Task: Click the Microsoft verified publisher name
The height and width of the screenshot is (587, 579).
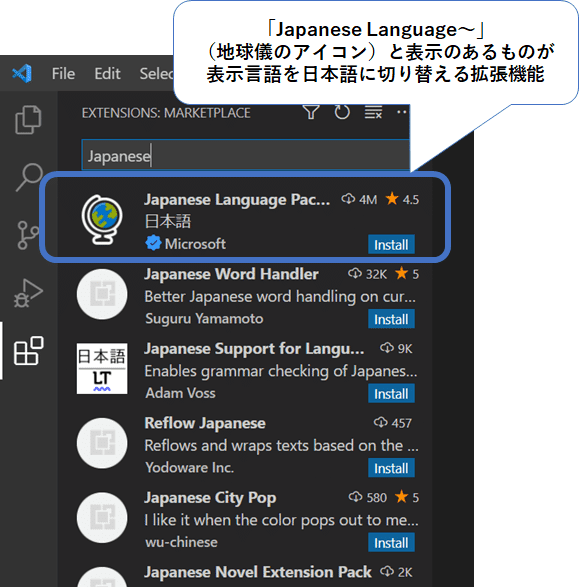Action: [x=195, y=244]
